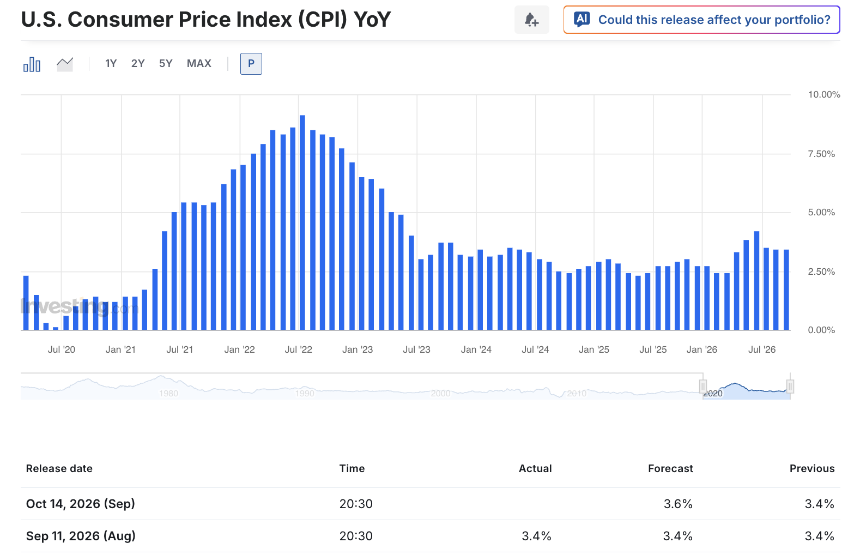The image size is (860, 555).
Task: Click the 0.00% y-axis label
Action: (821, 330)
